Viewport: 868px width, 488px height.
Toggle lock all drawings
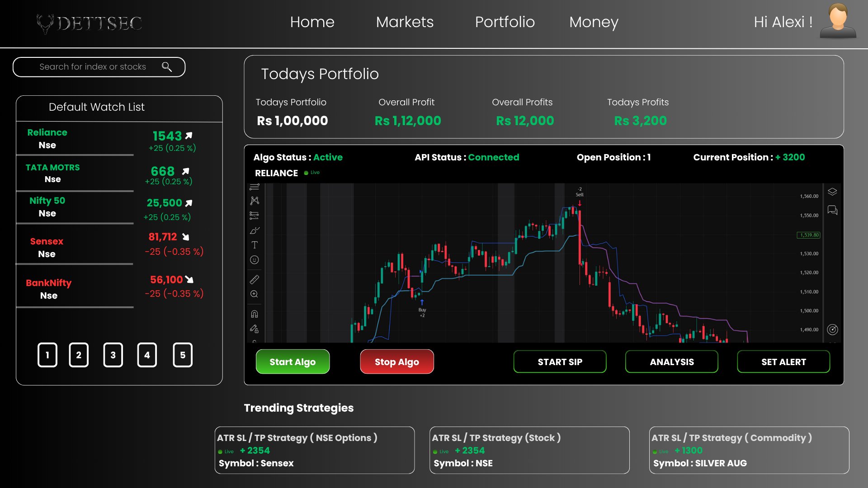coord(255,328)
